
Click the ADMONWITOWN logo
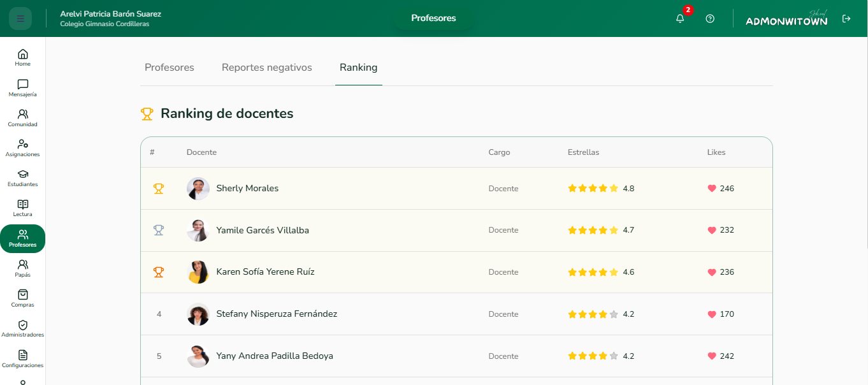point(786,18)
